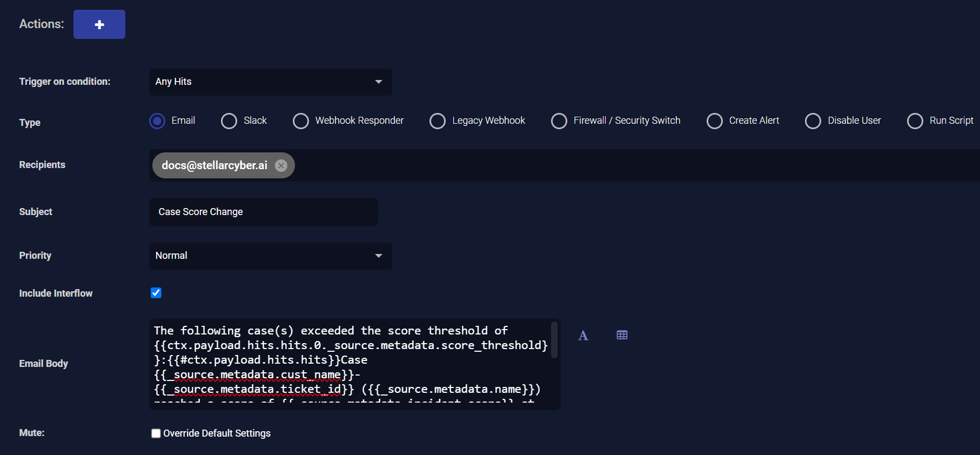
Task: Click inside the Email Body text area
Action: pos(350,362)
